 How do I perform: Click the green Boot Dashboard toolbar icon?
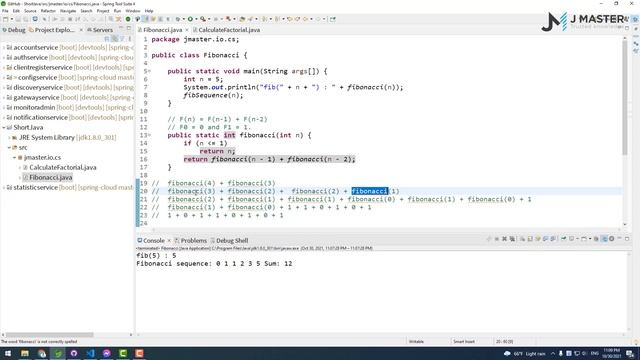tap(128, 19)
